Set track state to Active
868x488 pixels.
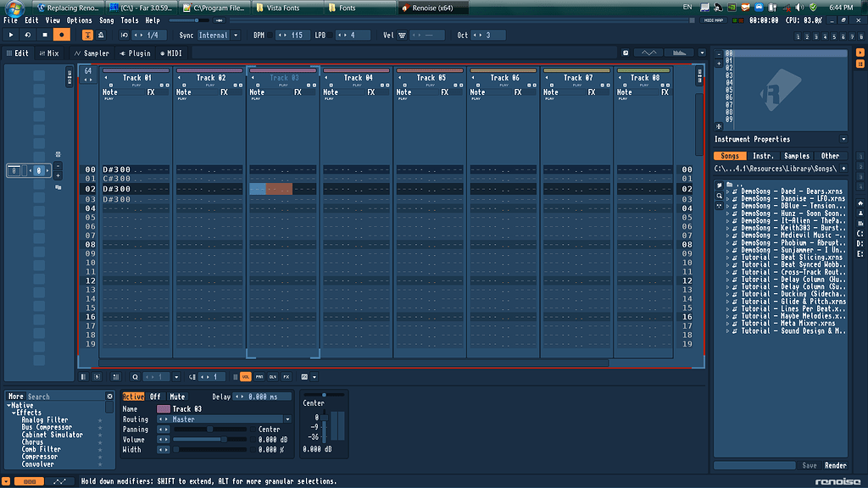(133, 396)
